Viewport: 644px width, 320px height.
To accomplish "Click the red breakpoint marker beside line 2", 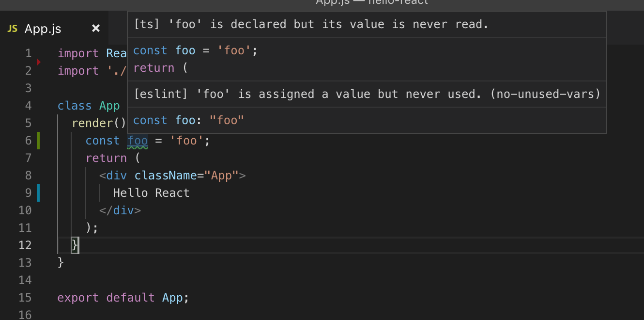I will [x=38, y=62].
